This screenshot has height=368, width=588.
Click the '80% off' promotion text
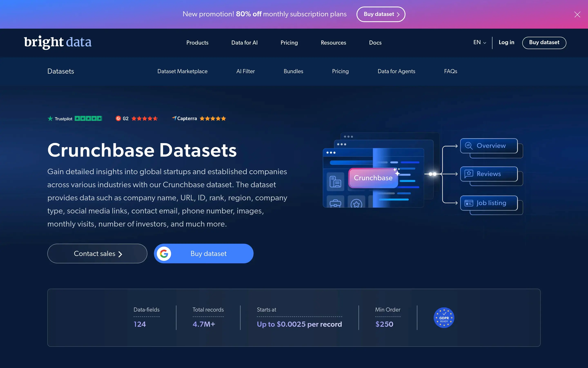click(x=248, y=14)
